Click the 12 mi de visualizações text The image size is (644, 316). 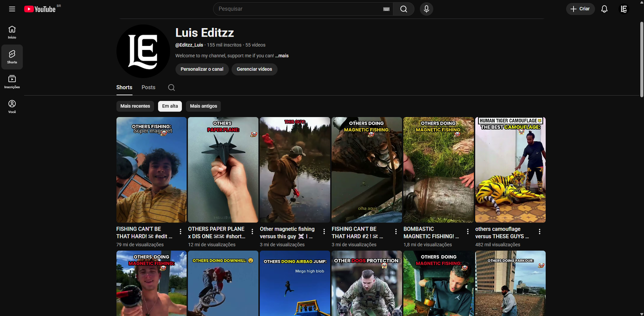212,245
